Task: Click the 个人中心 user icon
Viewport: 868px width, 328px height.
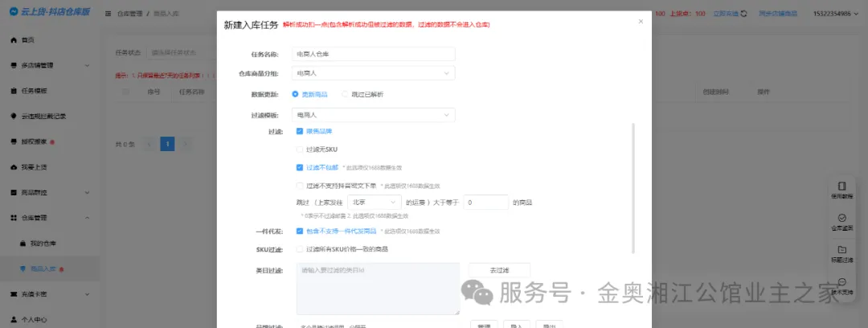Action: tap(14, 319)
